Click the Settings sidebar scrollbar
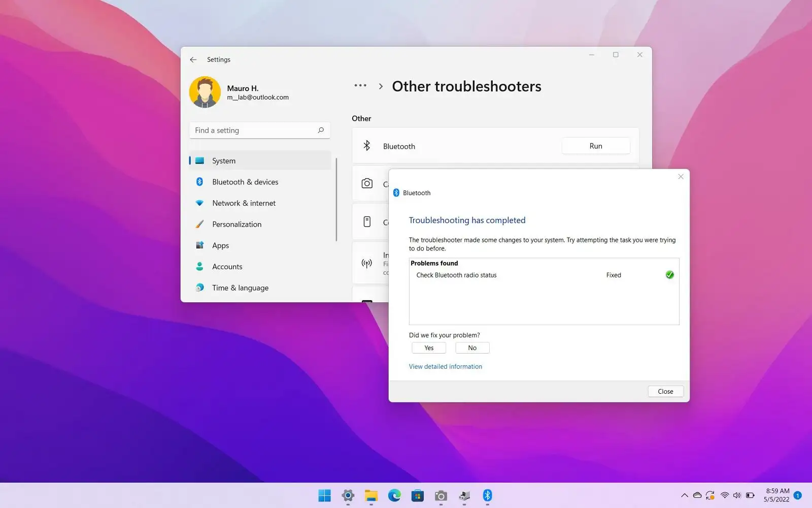 pos(336,200)
